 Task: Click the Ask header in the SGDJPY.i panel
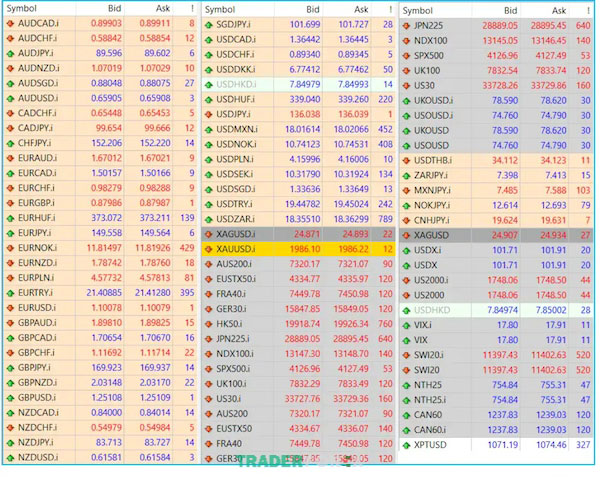(x=361, y=10)
